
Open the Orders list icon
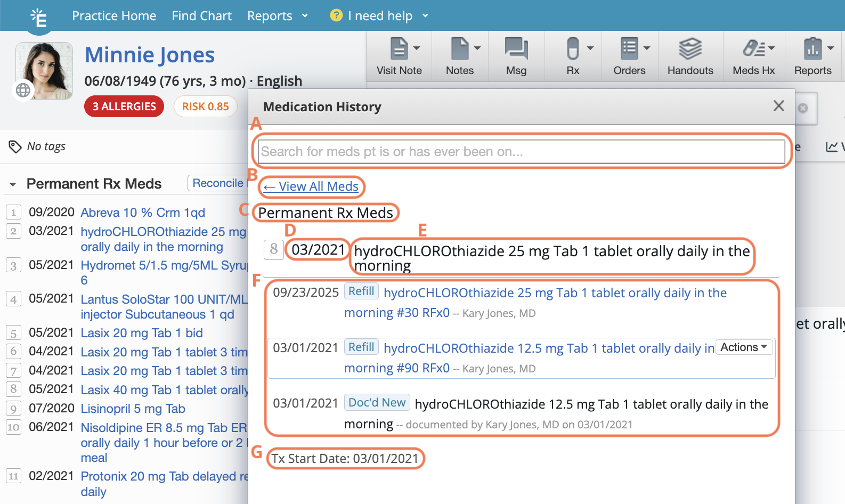pos(629,49)
